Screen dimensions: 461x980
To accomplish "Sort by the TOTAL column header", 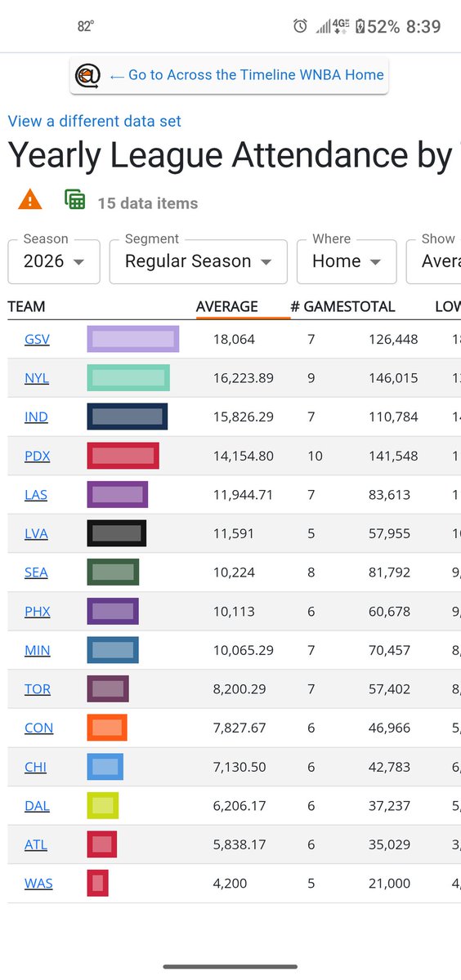I will [x=374, y=307].
